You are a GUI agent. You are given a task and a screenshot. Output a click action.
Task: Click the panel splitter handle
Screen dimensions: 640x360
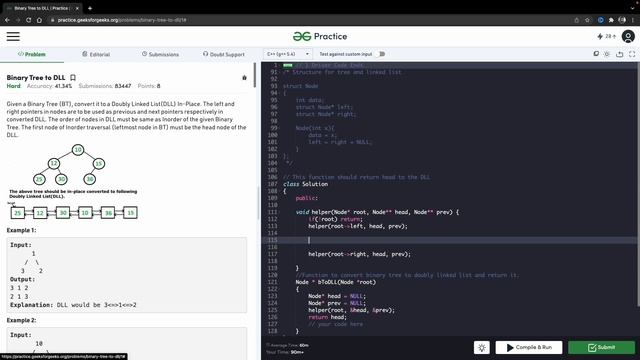coord(258,203)
